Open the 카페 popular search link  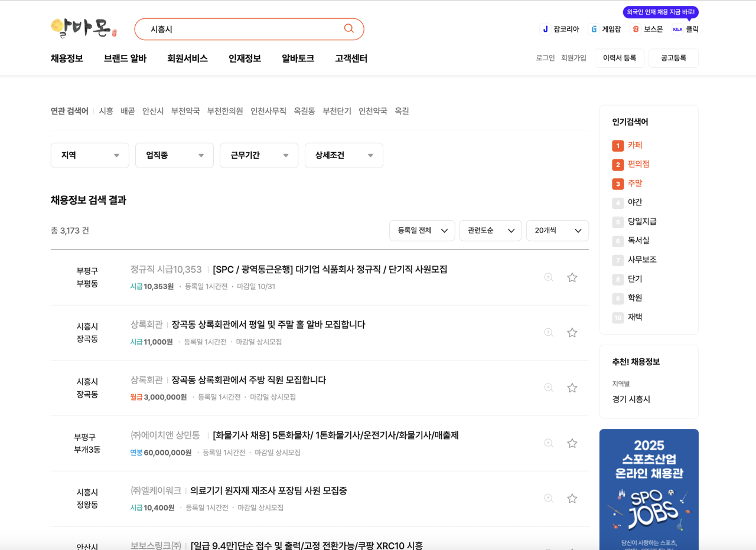point(636,145)
